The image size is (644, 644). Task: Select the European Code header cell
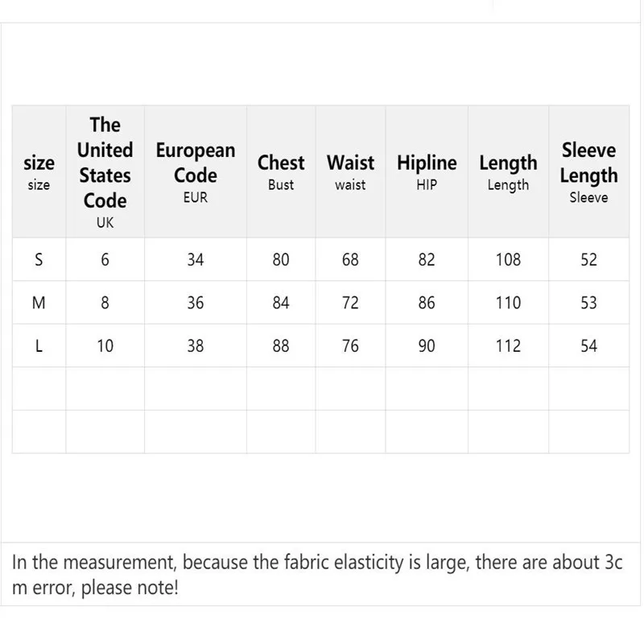click(x=196, y=171)
